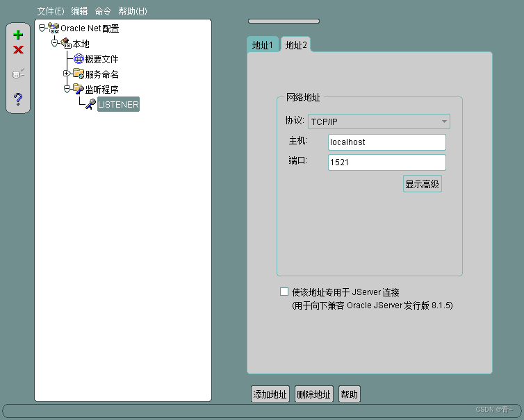Open the 命令 menu

click(103, 11)
